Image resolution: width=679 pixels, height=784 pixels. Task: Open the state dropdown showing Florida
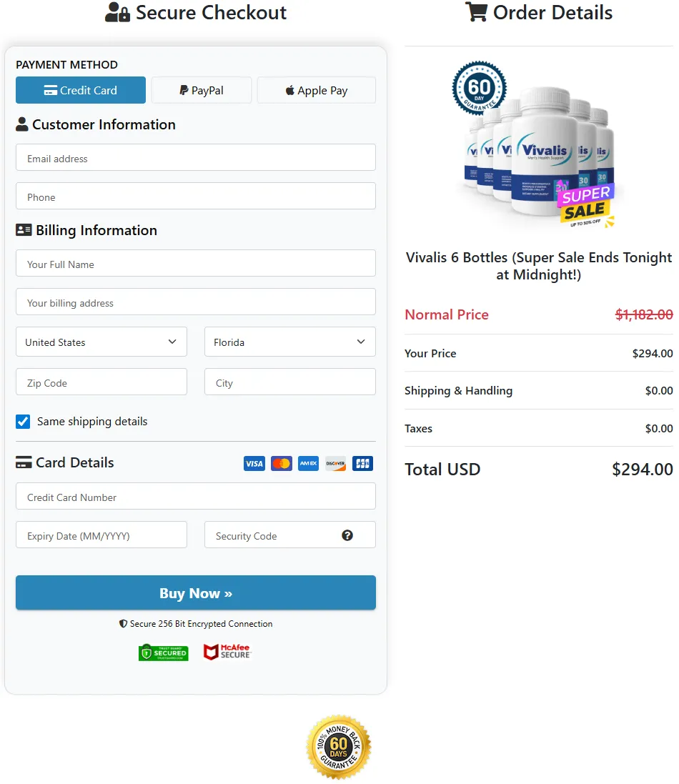(x=289, y=342)
